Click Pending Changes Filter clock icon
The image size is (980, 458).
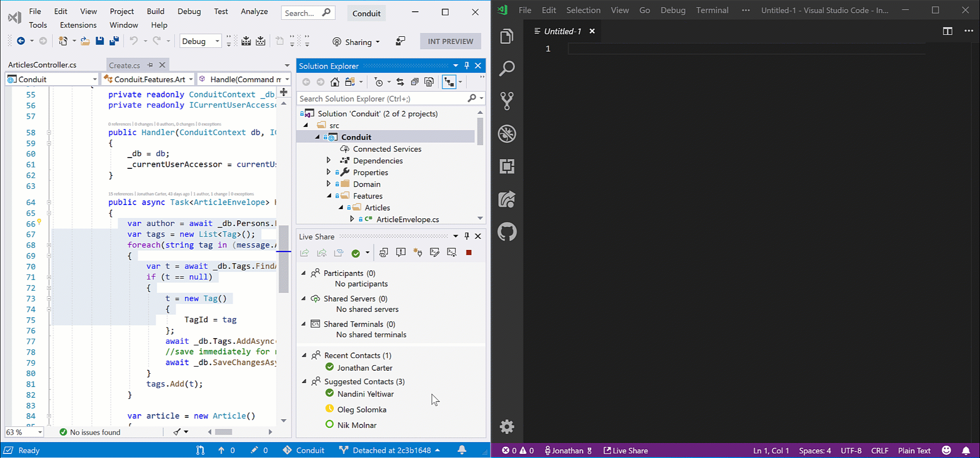click(x=378, y=82)
